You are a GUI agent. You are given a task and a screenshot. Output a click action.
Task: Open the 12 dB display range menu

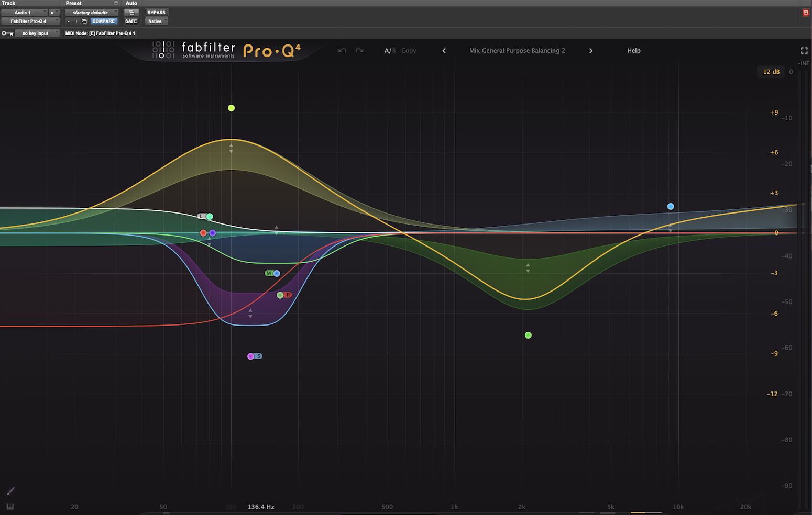(x=771, y=72)
